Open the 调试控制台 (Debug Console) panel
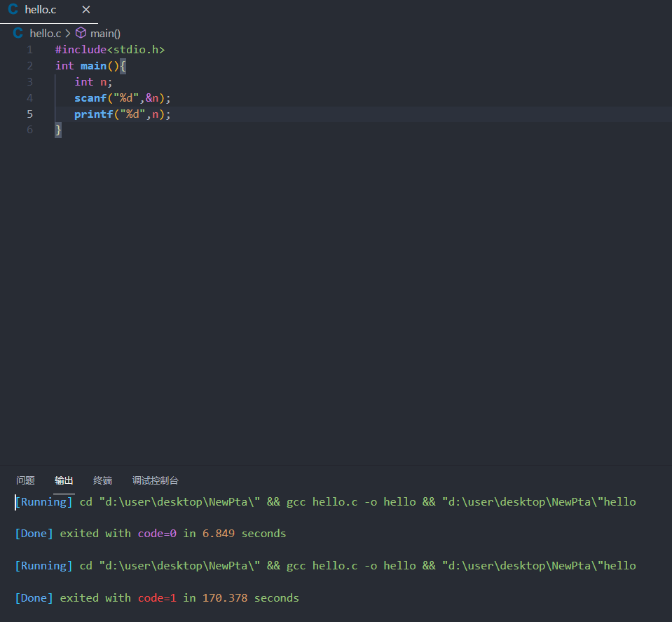Viewport: 672px width, 622px height. click(x=155, y=480)
